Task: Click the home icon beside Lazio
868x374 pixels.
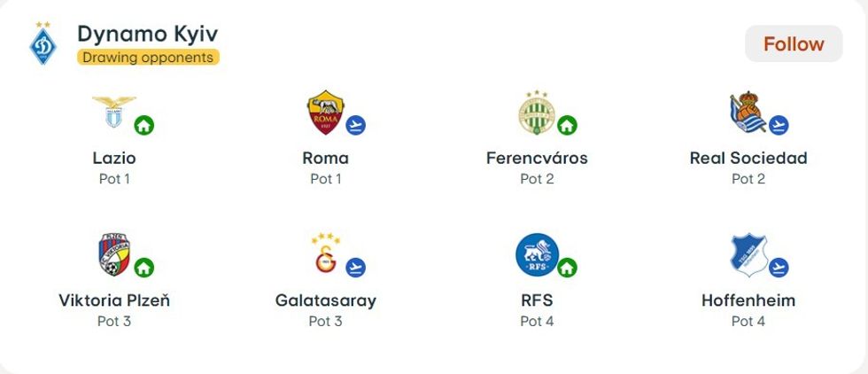Action: [143, 125]
